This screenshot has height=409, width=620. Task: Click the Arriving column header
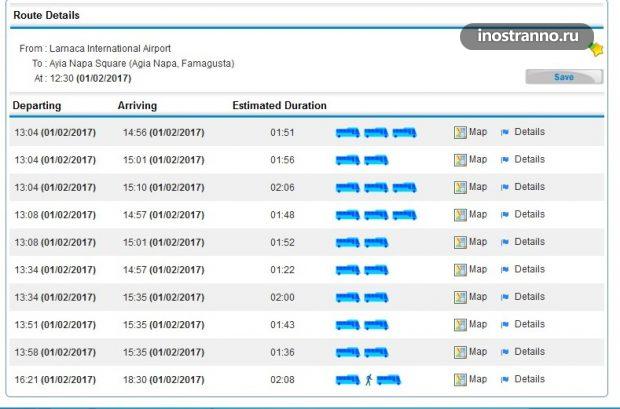[137, 105]
